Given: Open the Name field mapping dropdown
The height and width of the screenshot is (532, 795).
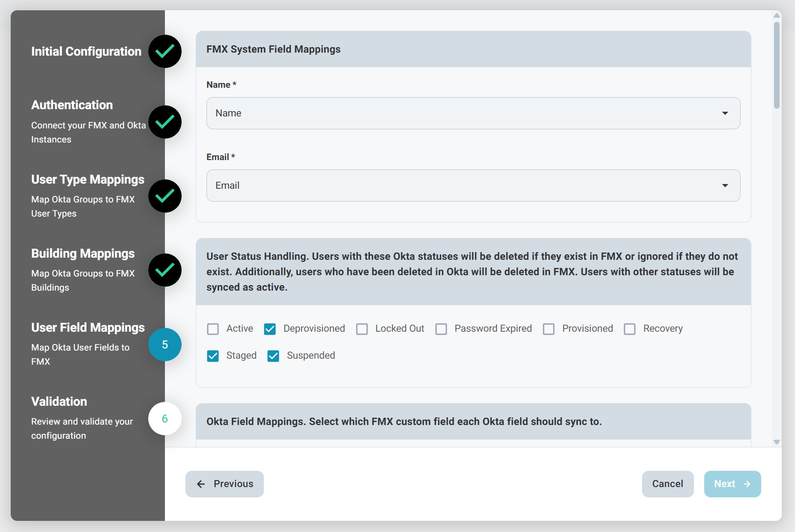Looking at the screenshot, I should (473, 113).
